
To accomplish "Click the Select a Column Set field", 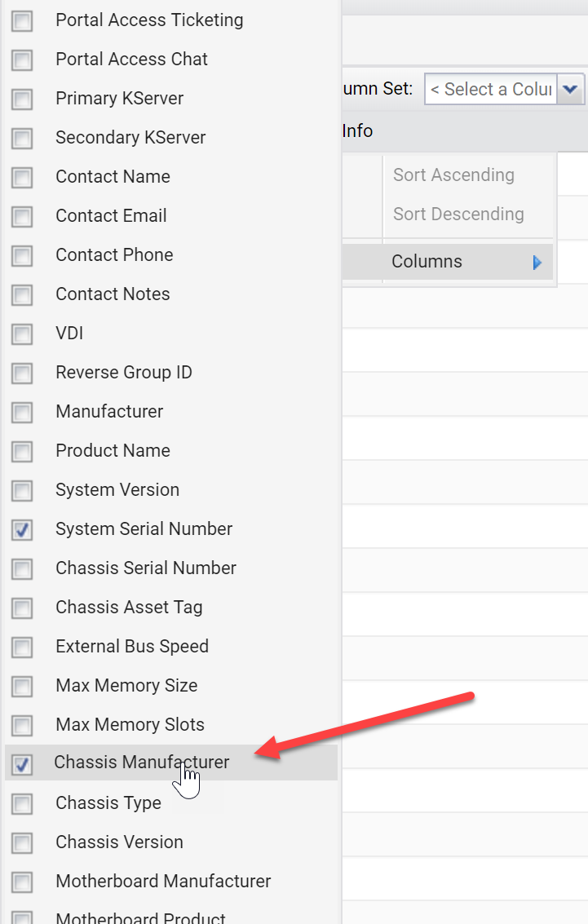I will point(491,90).
